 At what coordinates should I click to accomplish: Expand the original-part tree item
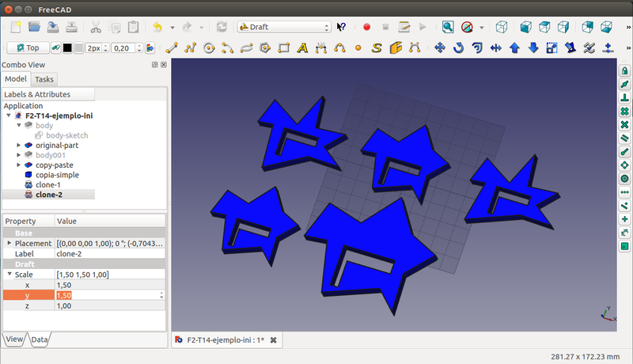point(19,146)
